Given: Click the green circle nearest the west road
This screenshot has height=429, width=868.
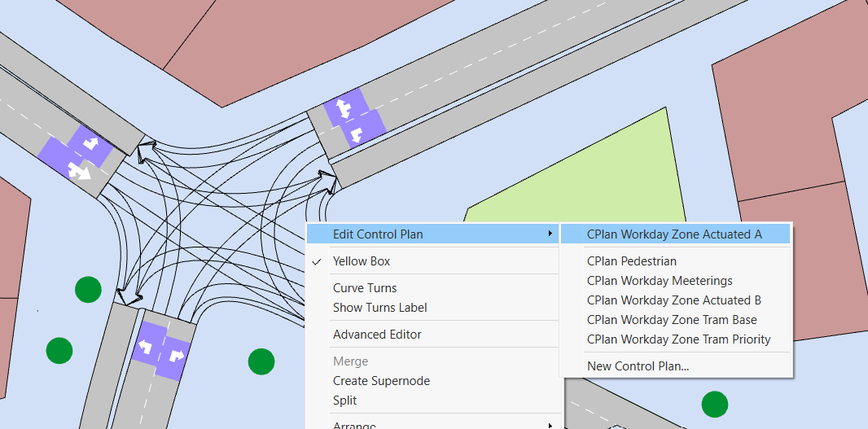Looking at the screenshot, I should (x=88, y=289).
